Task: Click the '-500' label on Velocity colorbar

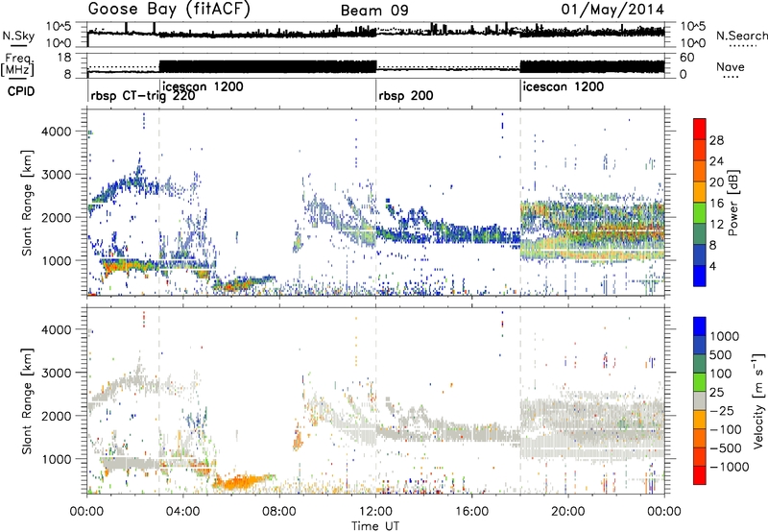Action: coord(726,448)
